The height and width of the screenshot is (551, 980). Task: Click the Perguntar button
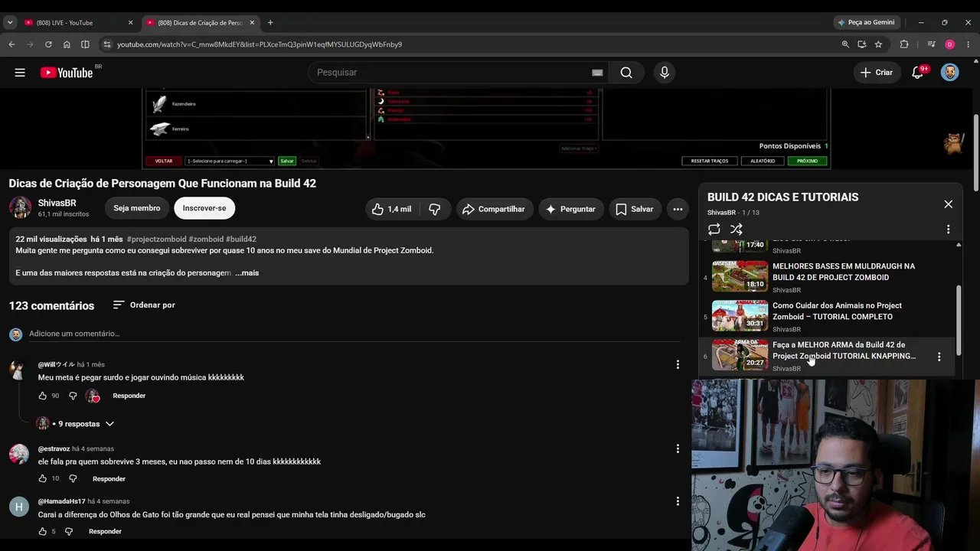point(570,209)
